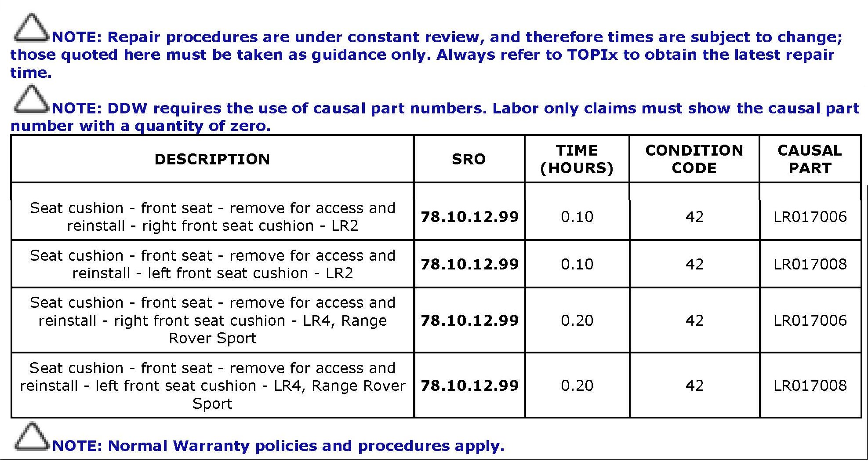Click the 0.10 time in the second row
The width and height of the screenshot is (868, 462).
[577, 264]
